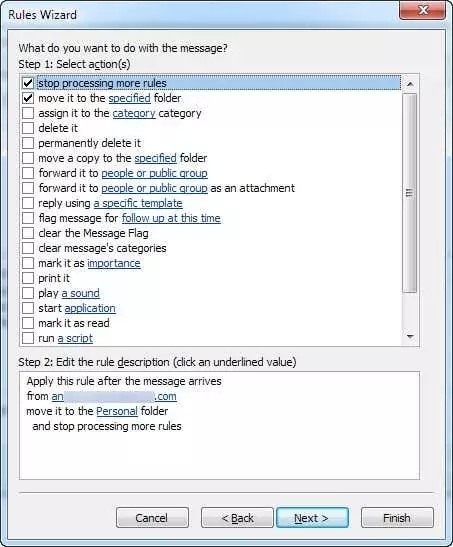This screenshot has width=453, height=547.
Task: Open the a script link
Action: point(75,338)
